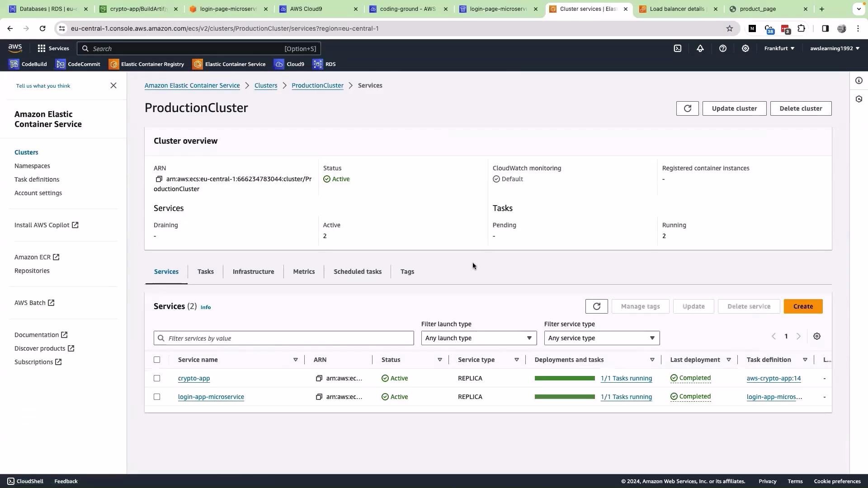
Task: Open CodeCommit shortcut in favorites bar
Action: [78, 64]
